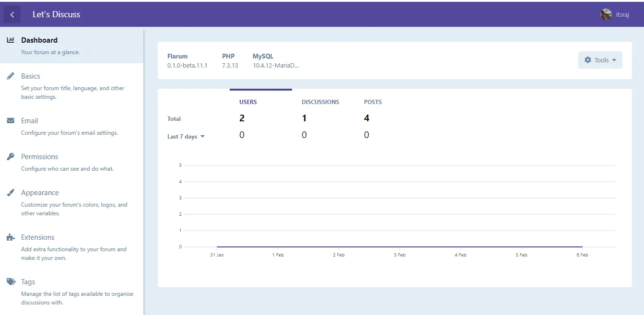Go to the Appearance page
This screenshot has width=644, height=315.
click(x=71, y=202)
